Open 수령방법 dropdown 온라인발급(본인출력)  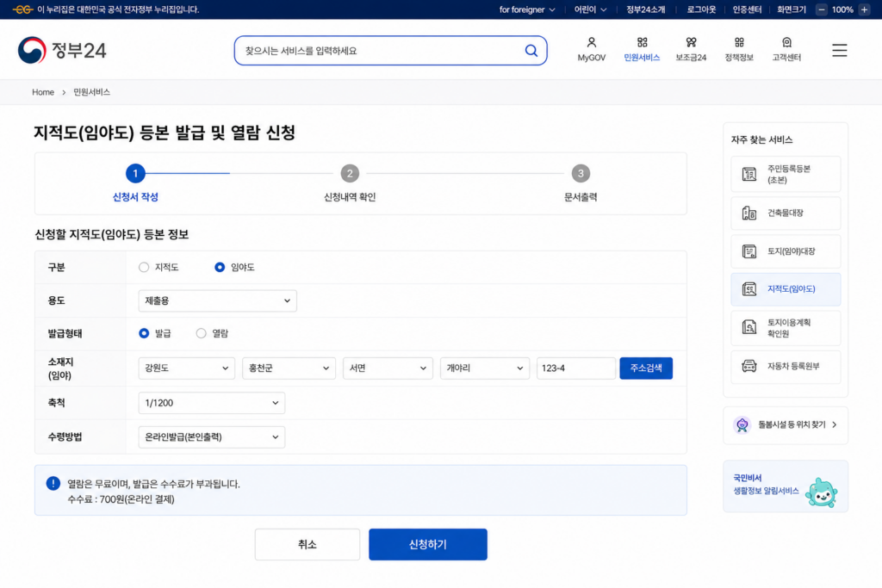(212, 436)
